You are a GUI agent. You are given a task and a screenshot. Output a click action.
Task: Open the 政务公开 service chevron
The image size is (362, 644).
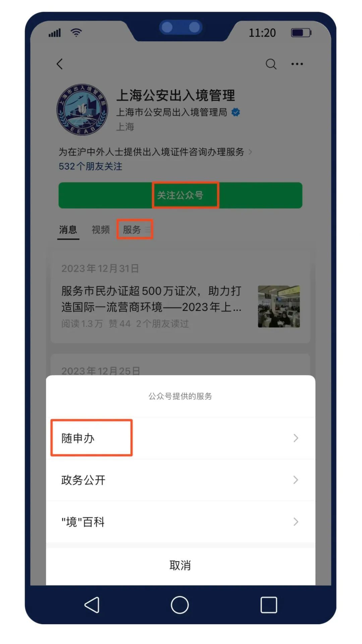pos(296,480)
